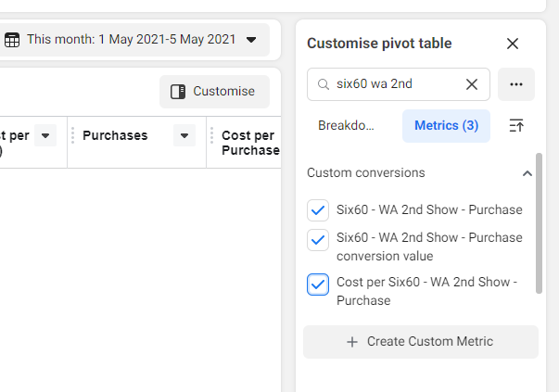Open the Purchases column dropdown

point(184,135)
